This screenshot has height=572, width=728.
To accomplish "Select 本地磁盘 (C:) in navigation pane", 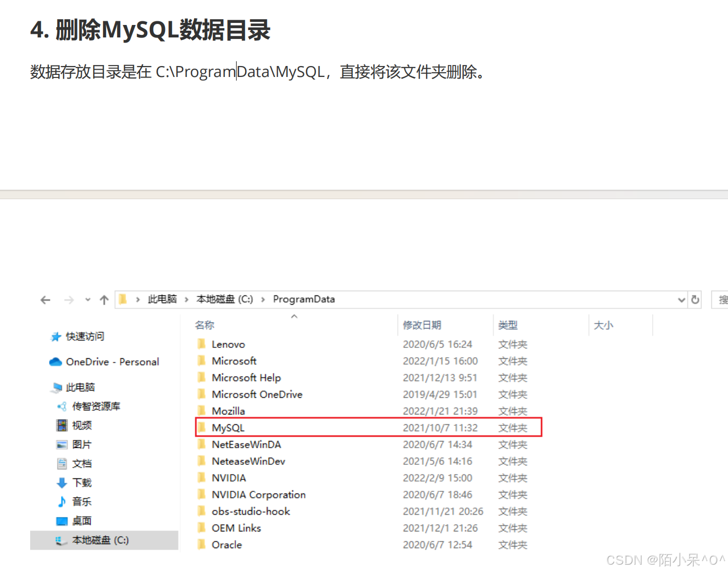I will point(104,540).
